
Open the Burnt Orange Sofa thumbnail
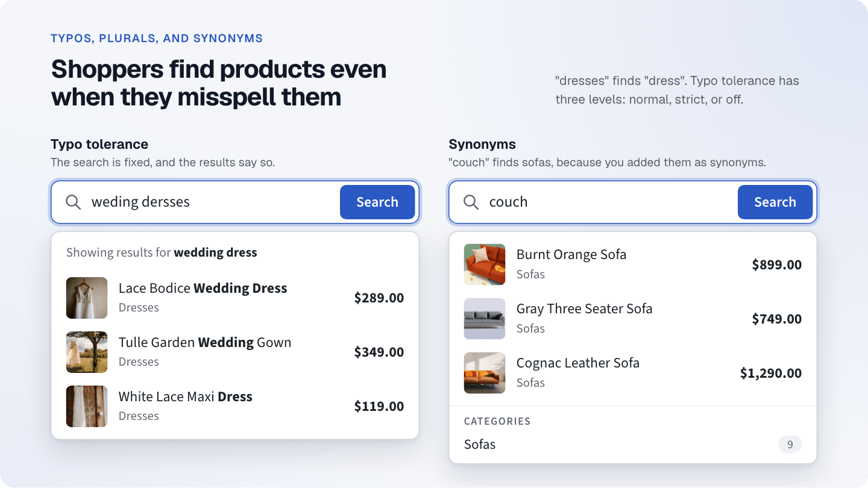(485, 264)
